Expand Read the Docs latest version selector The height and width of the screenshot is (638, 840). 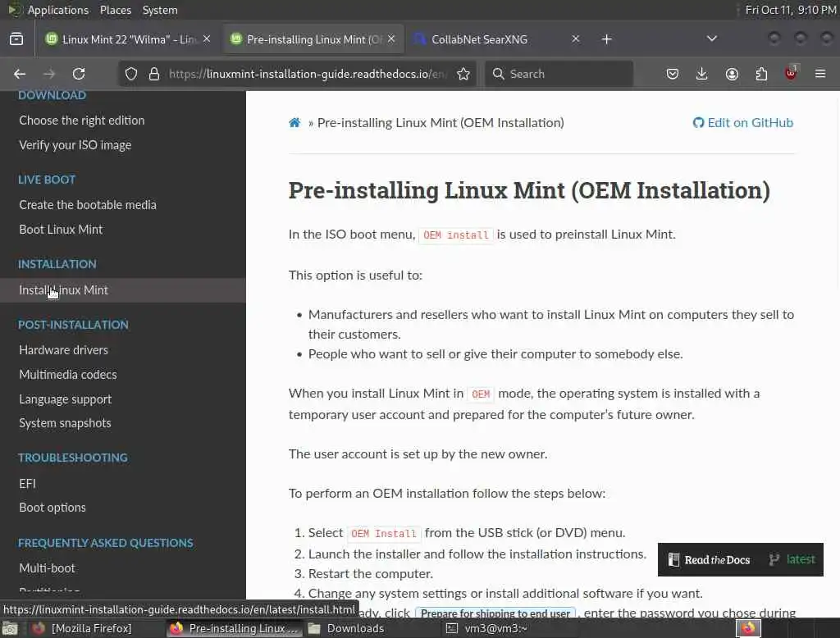point(792,560)
